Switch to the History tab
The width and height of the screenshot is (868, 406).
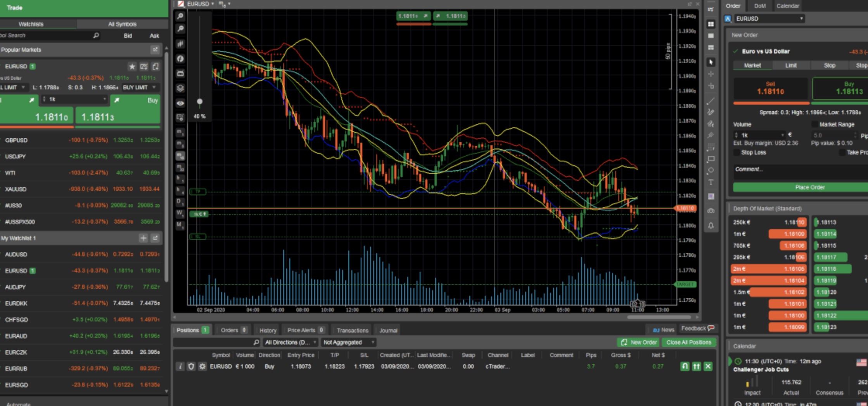268,330
